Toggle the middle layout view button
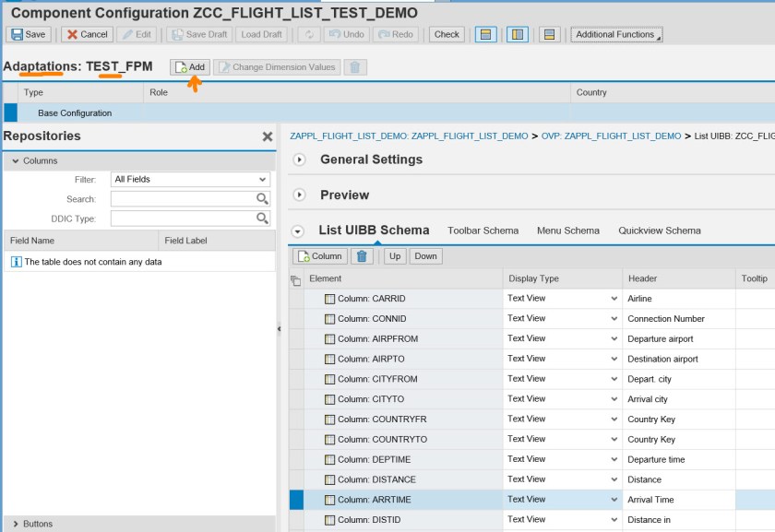Viewport: 775px width, 532px height. point(517,34)
